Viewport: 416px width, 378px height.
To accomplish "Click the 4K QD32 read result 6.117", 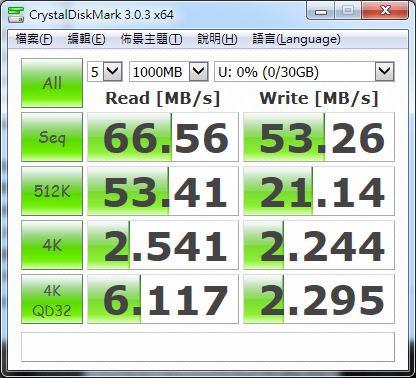I will coord(163,299).
